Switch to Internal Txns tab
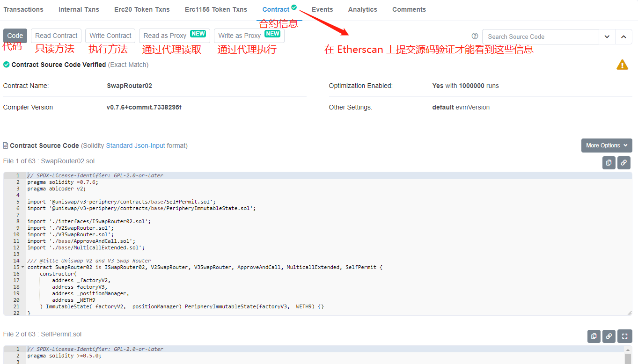Viewport: 638px width, 364px height. (79, 9)
